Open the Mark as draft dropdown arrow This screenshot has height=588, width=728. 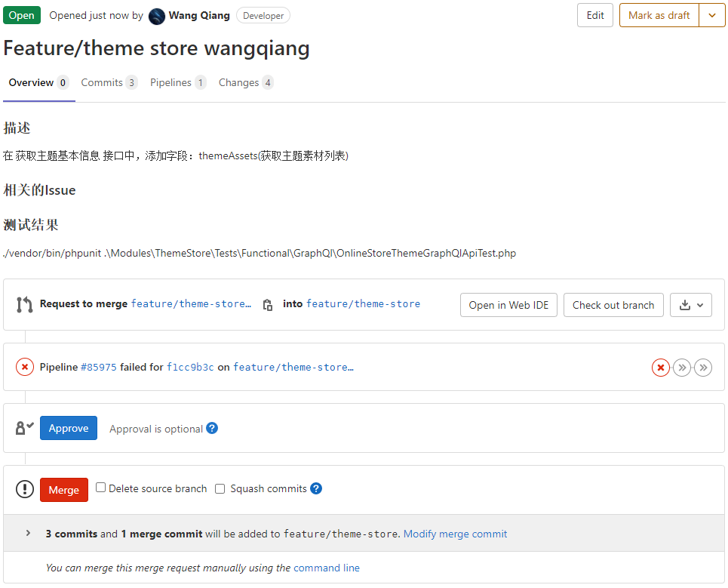pos(712,15)
